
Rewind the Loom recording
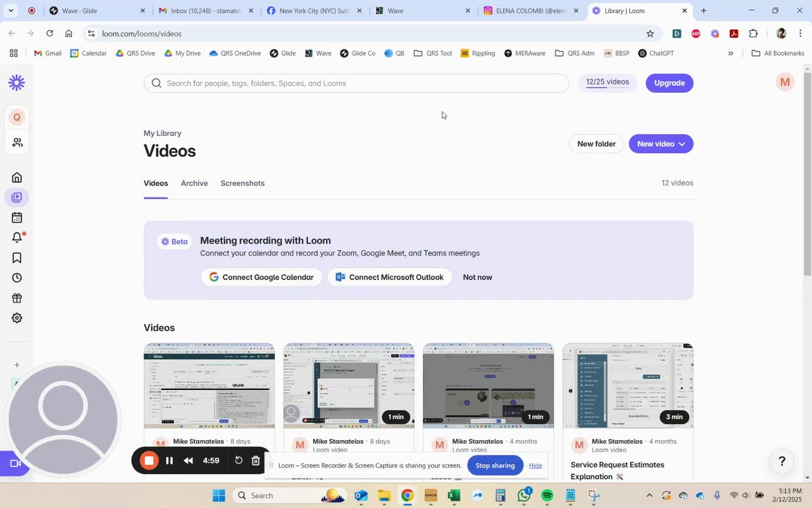click(x=188, y=460)
